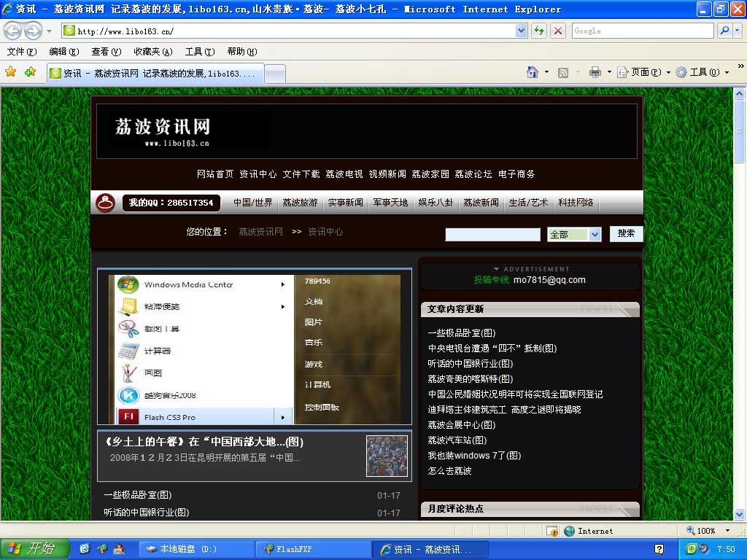
Task: Click the command bar overflow chevron
Action: pos(740,66)
